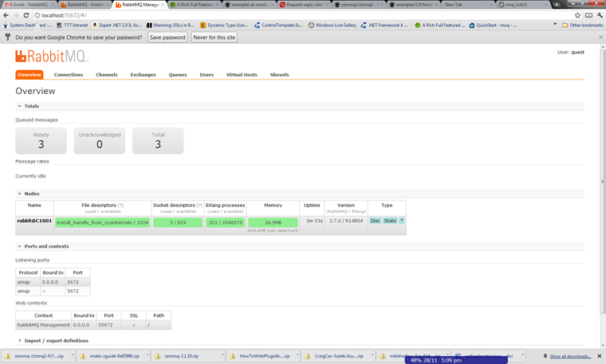Click the Ready queued messages box
606x364 pixels.
(x=41, y=141)
